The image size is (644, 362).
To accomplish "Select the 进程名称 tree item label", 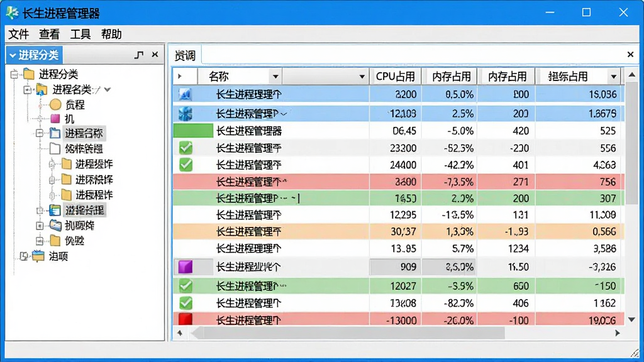I will [x=84, y=133].
